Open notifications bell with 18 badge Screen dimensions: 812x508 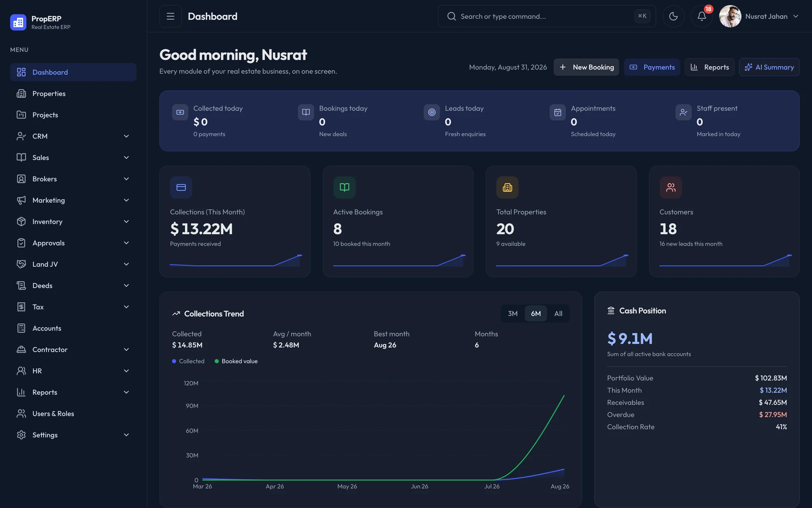(x=702, y=16)
